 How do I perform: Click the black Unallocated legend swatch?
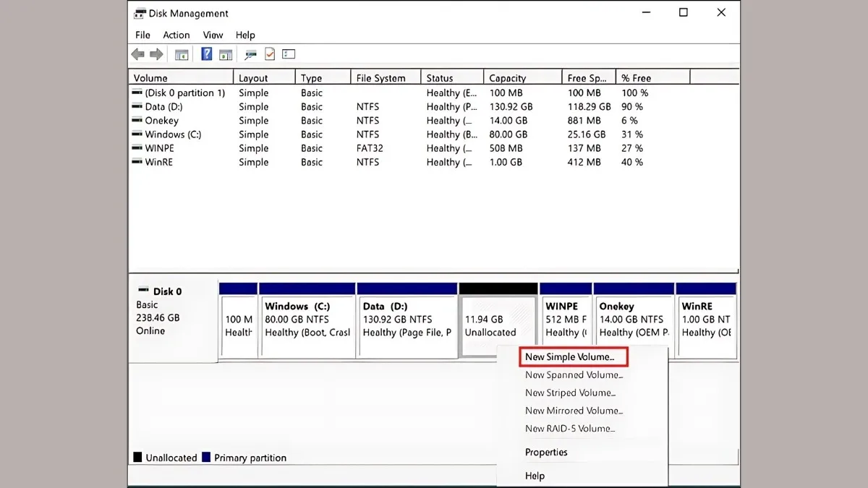pos(137,457)
